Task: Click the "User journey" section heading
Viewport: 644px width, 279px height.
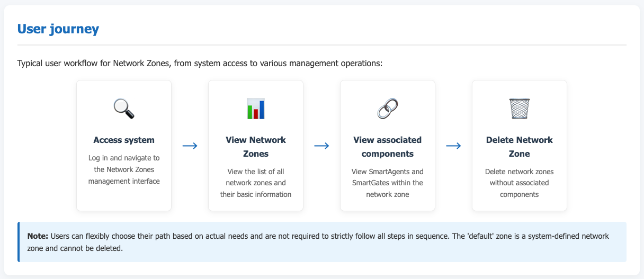Action: pyautogui.click(x=58, y=29)
